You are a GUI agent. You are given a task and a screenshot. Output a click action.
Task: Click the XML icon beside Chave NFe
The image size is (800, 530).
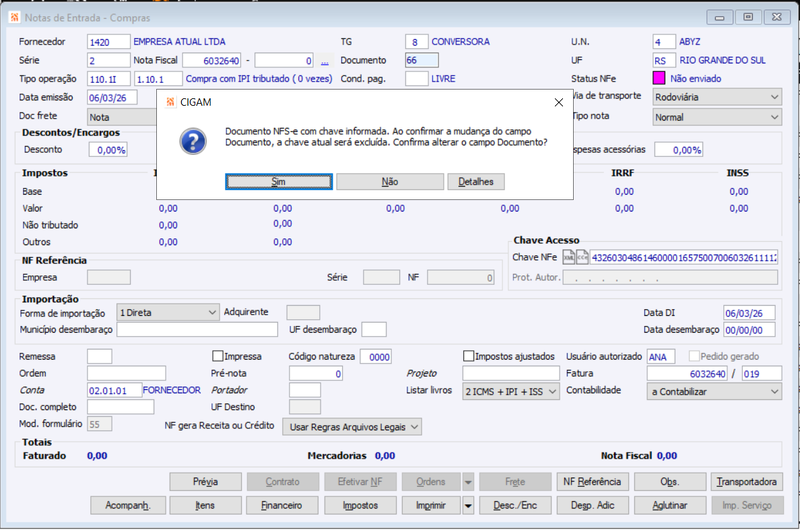coord(568,258)
